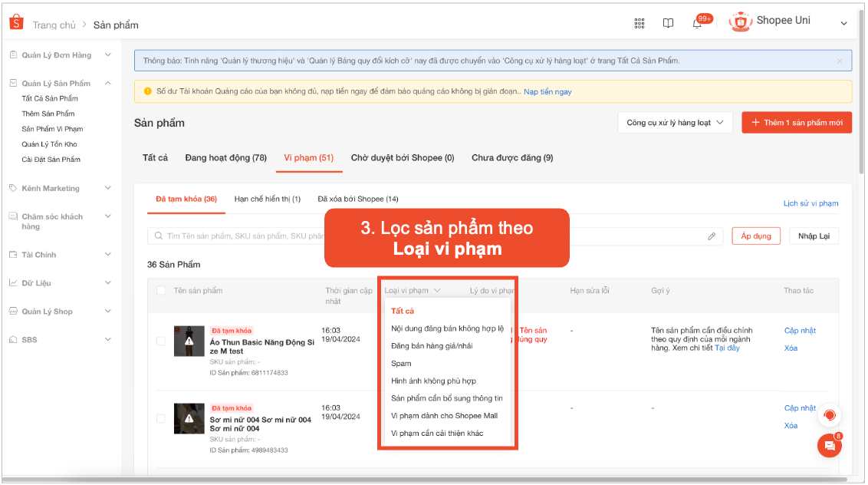
Task: Check the Áo Thun Basic product checkbox
Action: tap(161, 341)
